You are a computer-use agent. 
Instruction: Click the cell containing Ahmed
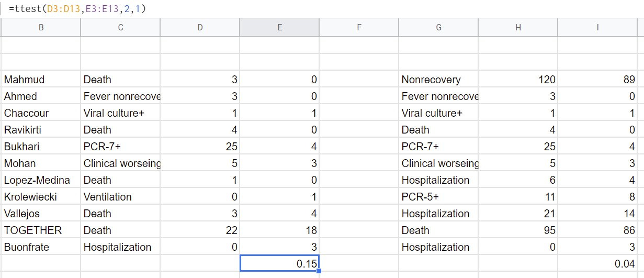(x=41, y=96)
